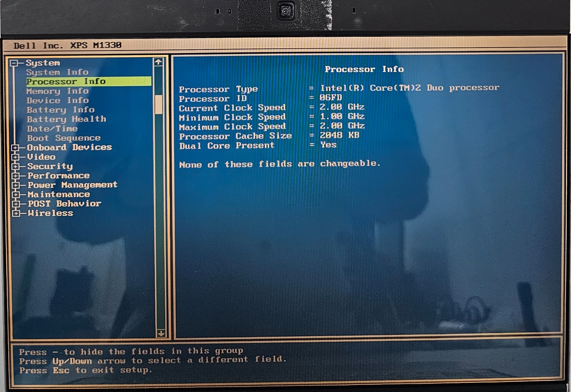
Task: Open the Battery Info page
Action: [61, 110]
